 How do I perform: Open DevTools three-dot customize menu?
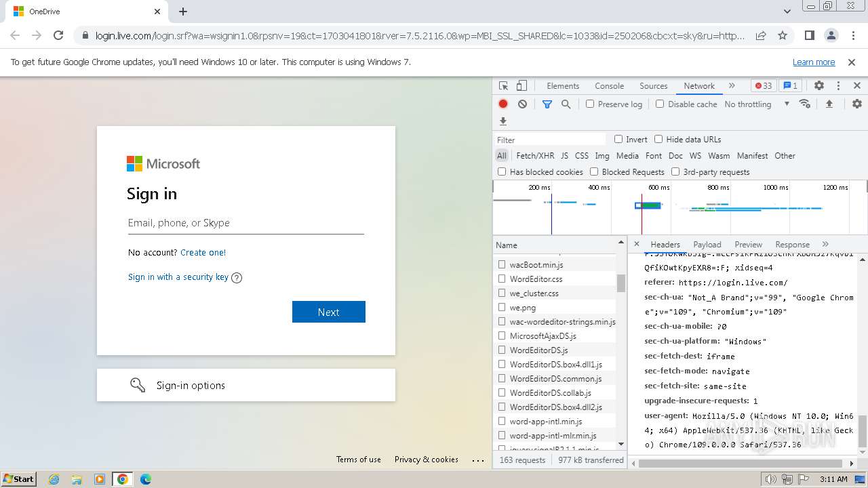pyautogui.click(x=838, y=86)
